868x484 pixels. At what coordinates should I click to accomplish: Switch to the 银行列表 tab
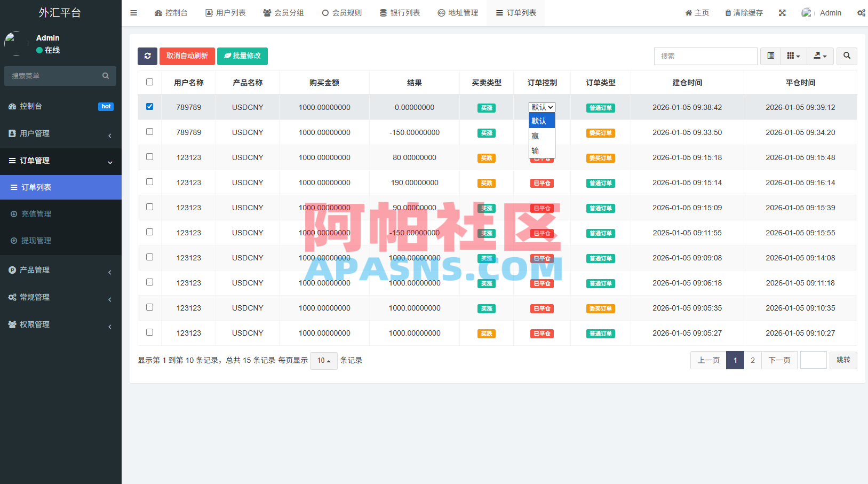tap(400, 13)
